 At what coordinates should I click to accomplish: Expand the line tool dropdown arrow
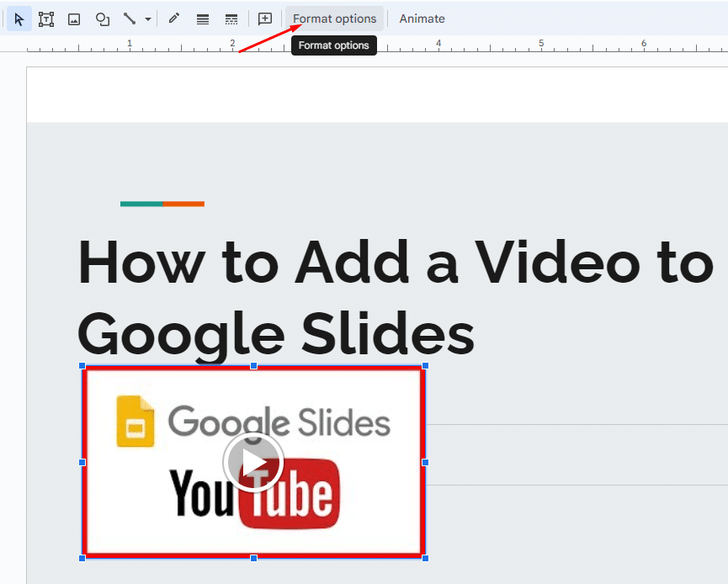(148, 19)
